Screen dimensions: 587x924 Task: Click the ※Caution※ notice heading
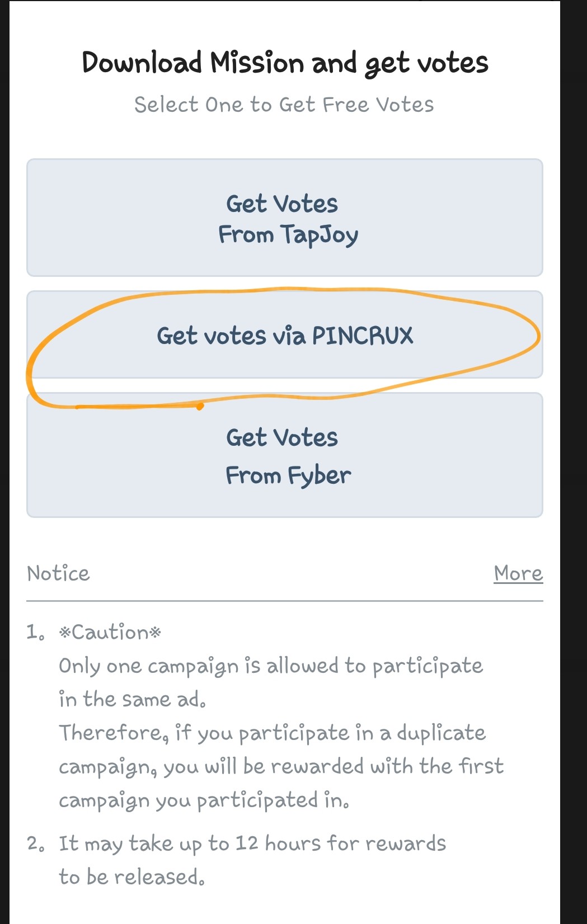click(x=110, y=633)
